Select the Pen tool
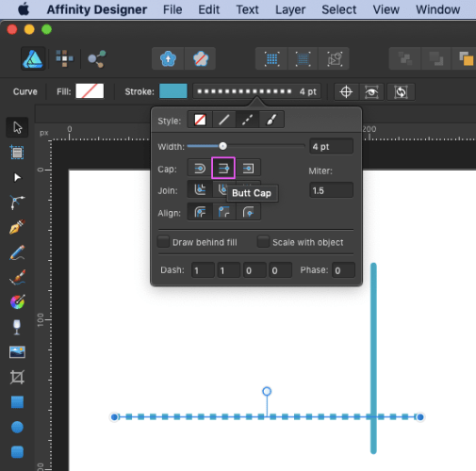Viewport: 476px width, 471px height. click(17, 227)
